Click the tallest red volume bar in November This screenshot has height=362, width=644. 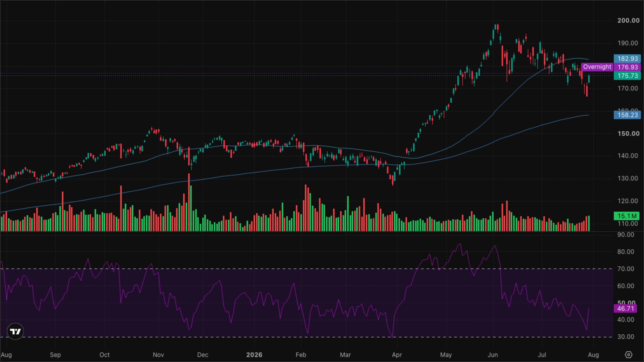(x=189, y=202)
